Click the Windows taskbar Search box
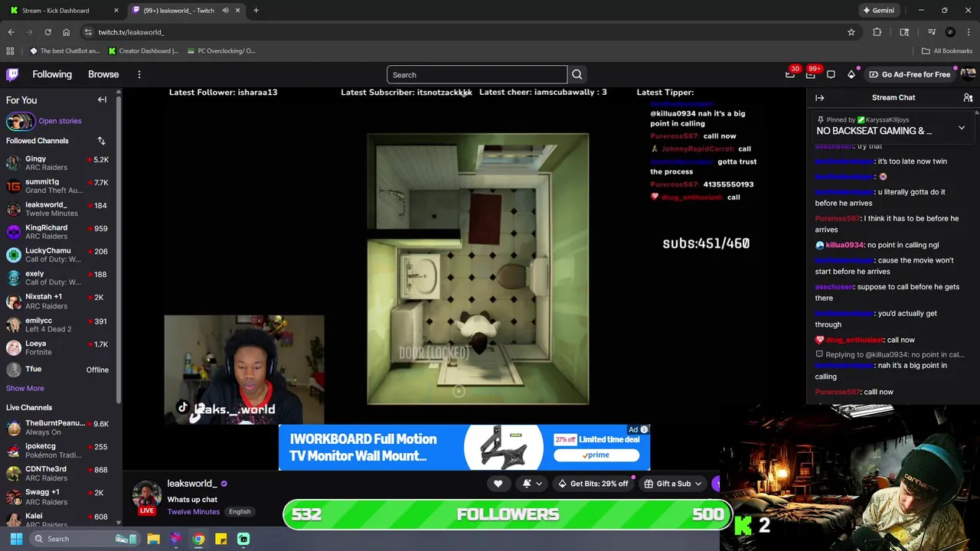This screenshot has height=551, width=980. 84,539
